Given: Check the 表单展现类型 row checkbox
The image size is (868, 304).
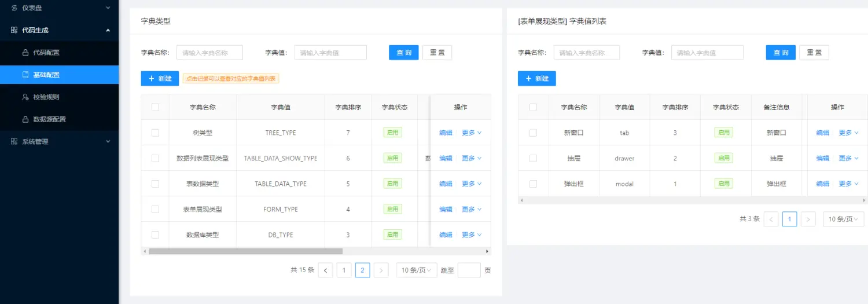Looking at the screenshot, I should [x=155, y=209].
